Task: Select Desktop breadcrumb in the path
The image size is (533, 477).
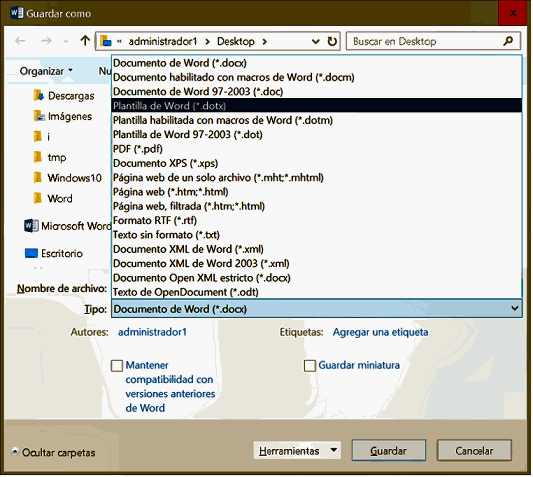Action: pyautogui.click(x=236, y=41)
